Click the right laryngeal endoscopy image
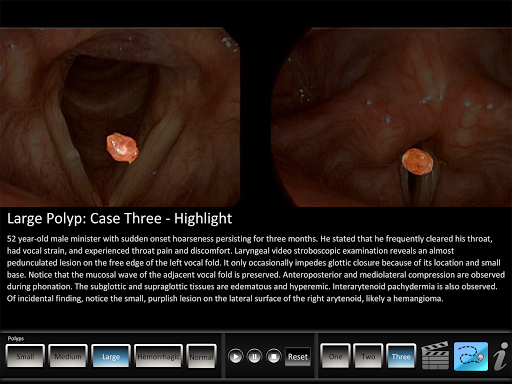 (x=392, y=117)
